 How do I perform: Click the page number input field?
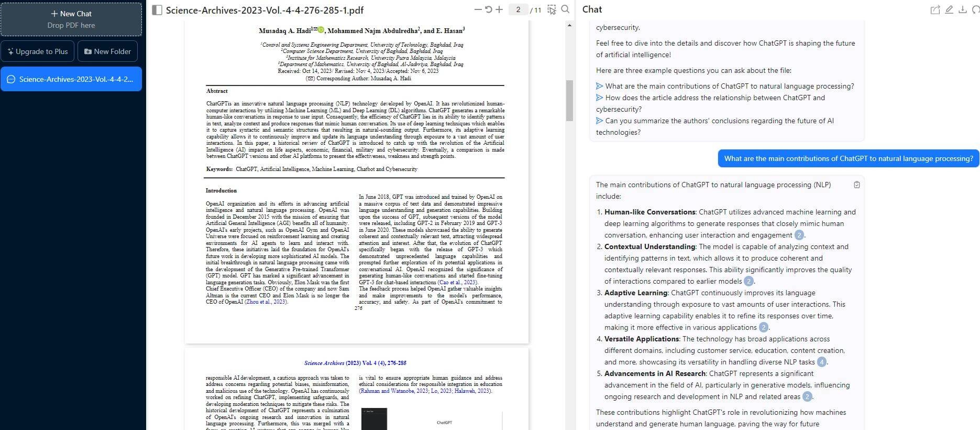[518, 9]
